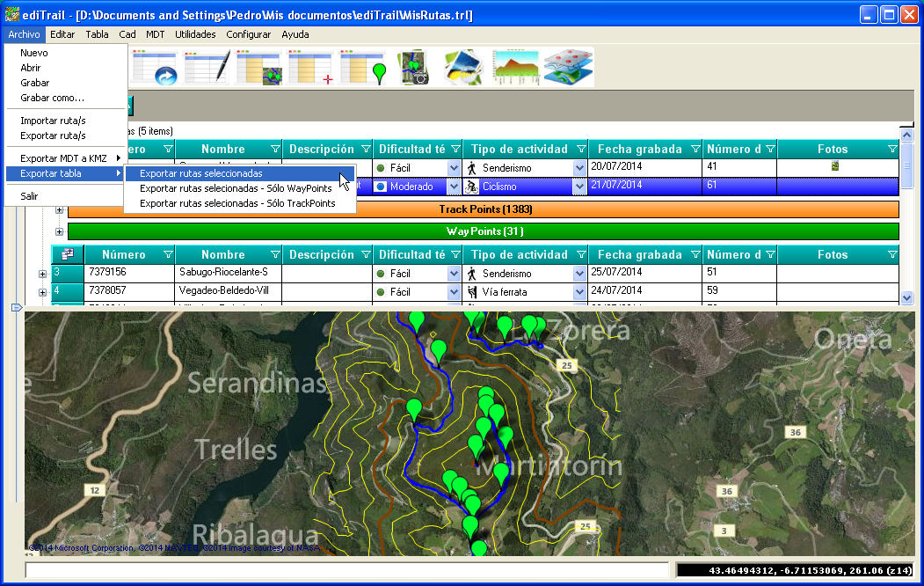Open the Vía ferrata activity type dropdown

point(579,292)
